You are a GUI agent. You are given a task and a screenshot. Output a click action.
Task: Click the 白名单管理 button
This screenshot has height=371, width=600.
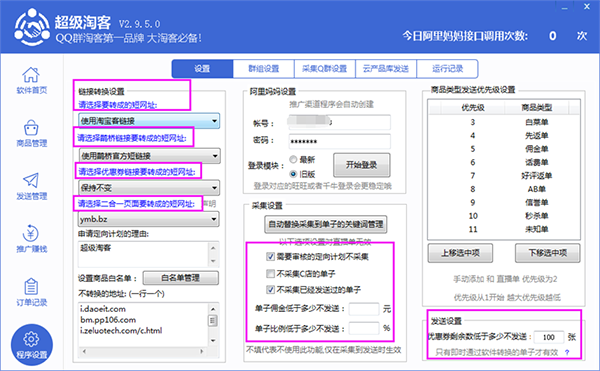(x=181, y=278)
